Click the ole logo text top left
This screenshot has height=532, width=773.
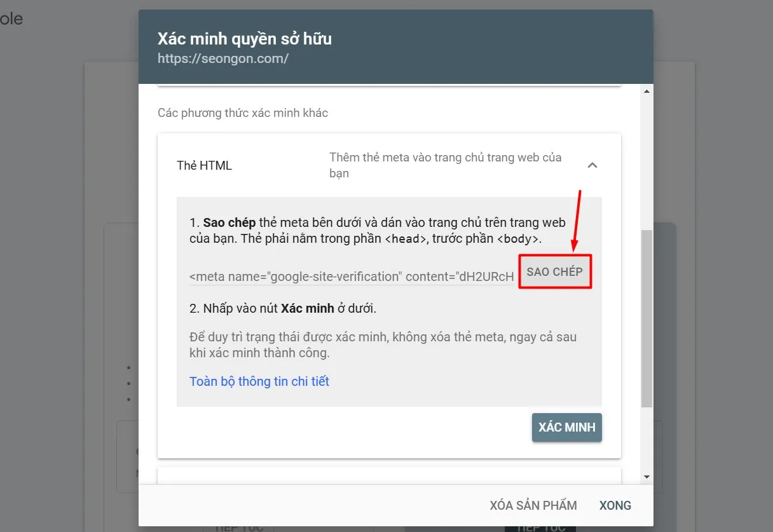point(13,18)
